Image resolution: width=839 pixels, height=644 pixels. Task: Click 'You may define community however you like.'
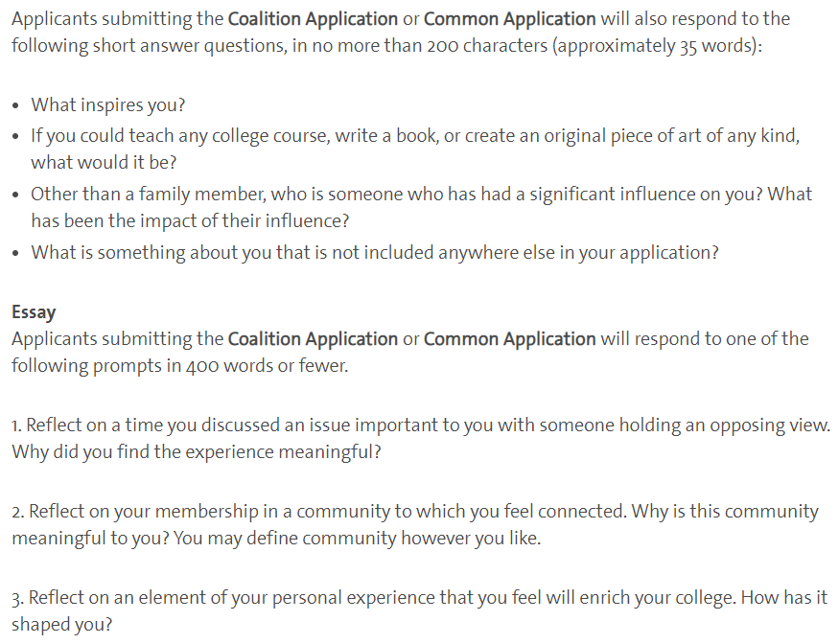click(358, 538)
